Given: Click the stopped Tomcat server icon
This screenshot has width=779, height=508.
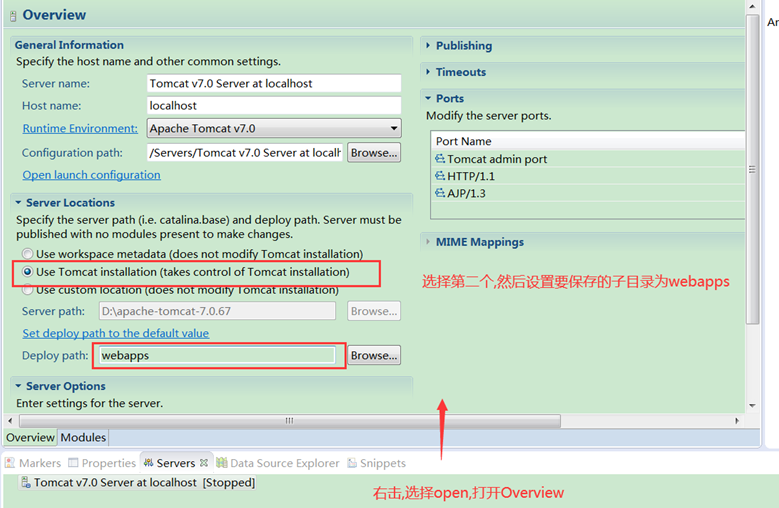Looking at the screenshot, I should (x=25, y=482).
